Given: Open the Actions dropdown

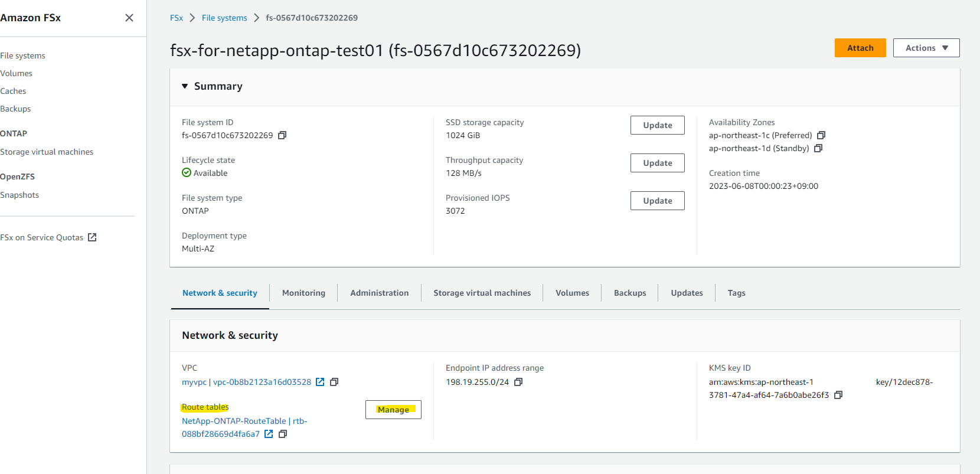Looking at the screenshot, I should [926, 48].
